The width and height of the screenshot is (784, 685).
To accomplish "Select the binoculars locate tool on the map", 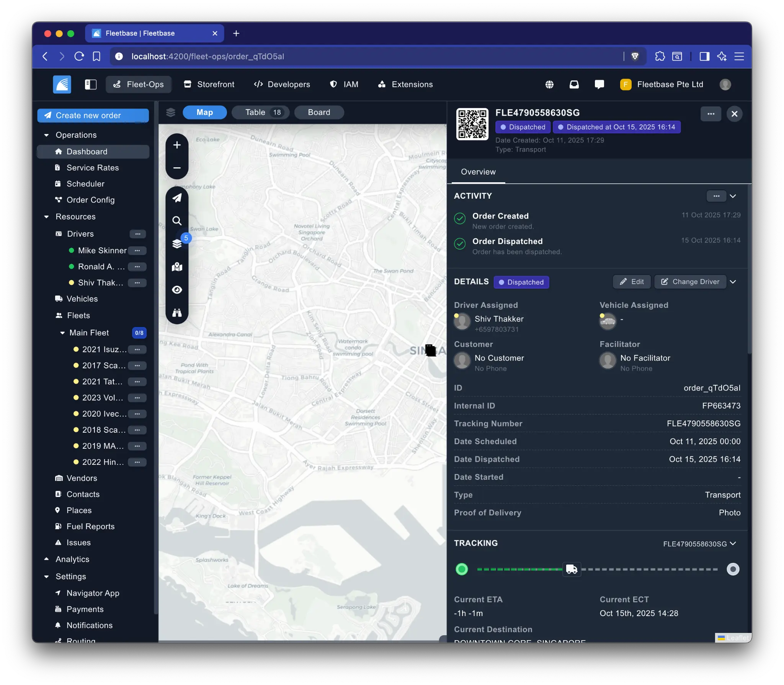I will pos(178,313).
